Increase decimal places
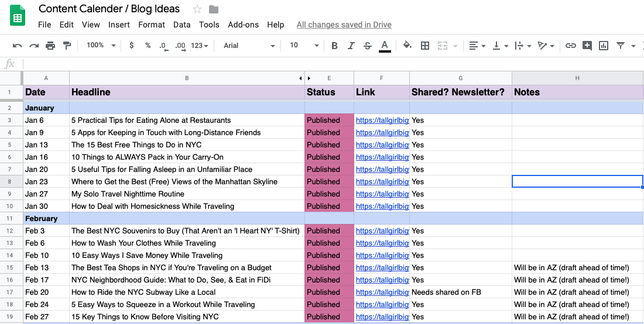 click(x=180, y=46)
